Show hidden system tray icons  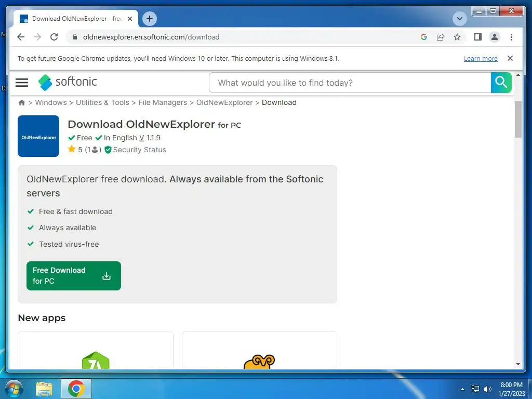pos(462,389)
